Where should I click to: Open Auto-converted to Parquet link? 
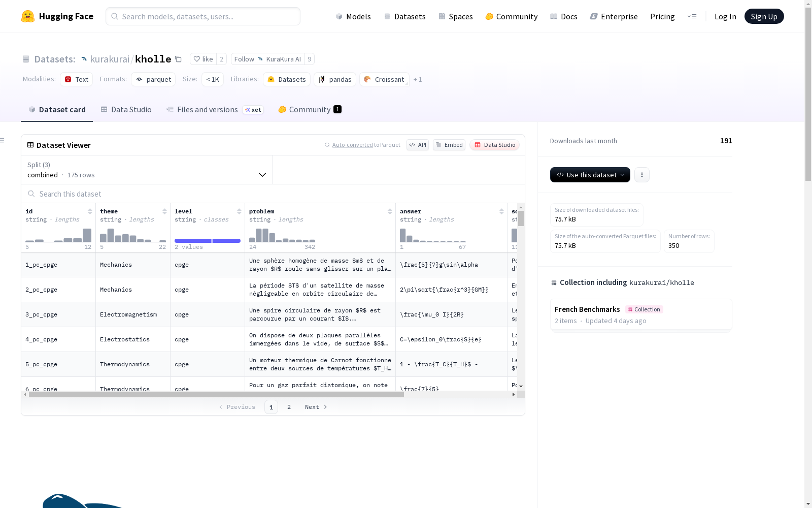(352, 145)
